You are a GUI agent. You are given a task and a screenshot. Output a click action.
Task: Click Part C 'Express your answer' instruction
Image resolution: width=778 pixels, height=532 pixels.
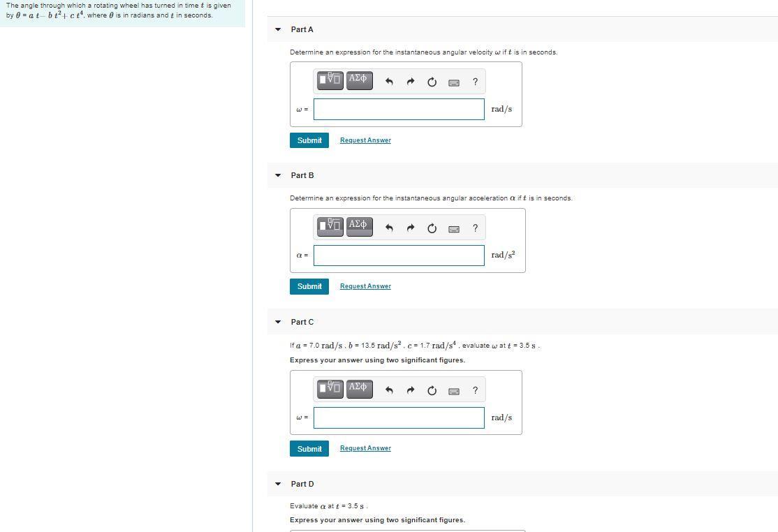(x=377, y=360)
